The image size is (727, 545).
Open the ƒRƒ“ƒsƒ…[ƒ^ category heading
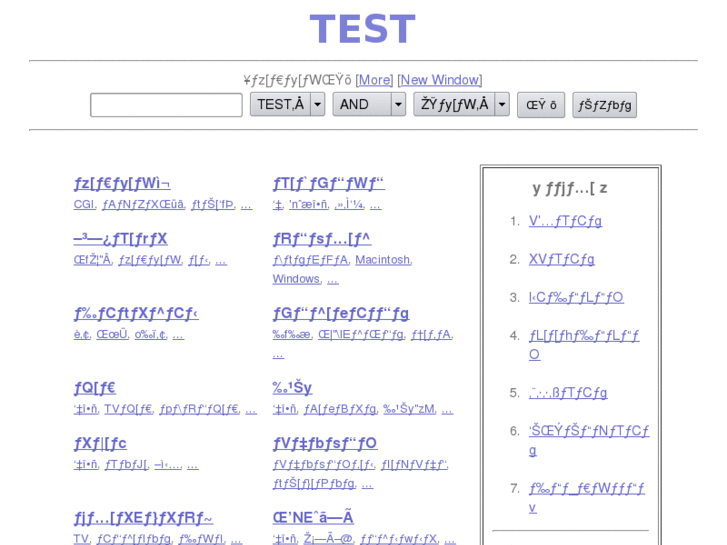point(322,239)
